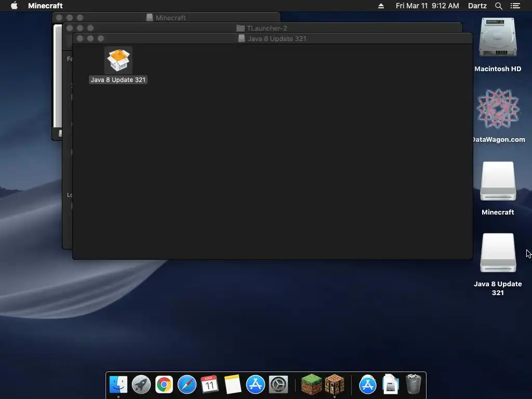The image size is (532, 399).
Task: Open the Minecraft app menu in menu bar
Action: [x=45, y=6]
